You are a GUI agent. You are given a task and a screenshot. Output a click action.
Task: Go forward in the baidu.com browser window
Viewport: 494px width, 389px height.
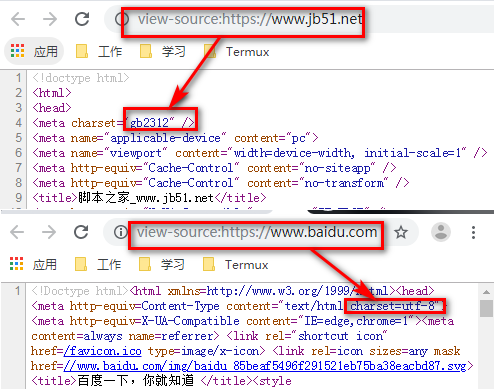(x=49, y=232)
